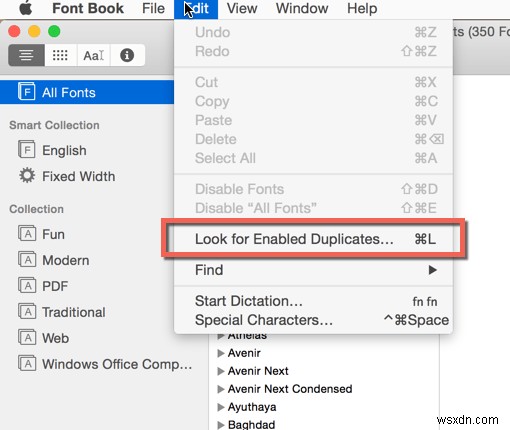Select the Avenir Next font row
The width and height of the screenshot is (510, 430).
point(324,371)
